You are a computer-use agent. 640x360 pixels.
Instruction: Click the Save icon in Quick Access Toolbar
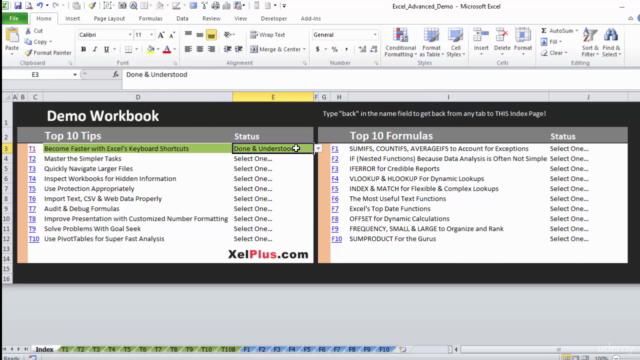click(x=18, y=6)
